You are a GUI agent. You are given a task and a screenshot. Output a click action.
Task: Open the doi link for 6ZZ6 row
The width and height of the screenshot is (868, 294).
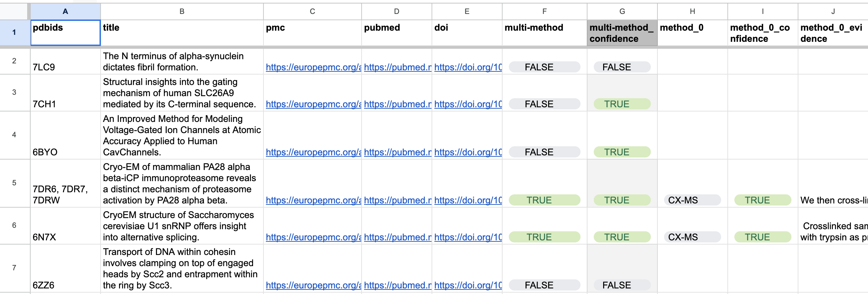coord(468,285)
